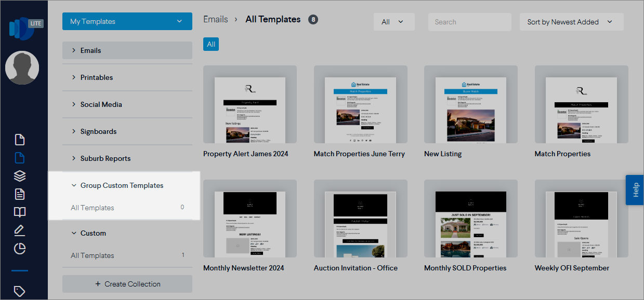This screenshot has height=300, width=644.
Task: Select All Templates under Group Custom Templates
Action: tap(127, 208)
